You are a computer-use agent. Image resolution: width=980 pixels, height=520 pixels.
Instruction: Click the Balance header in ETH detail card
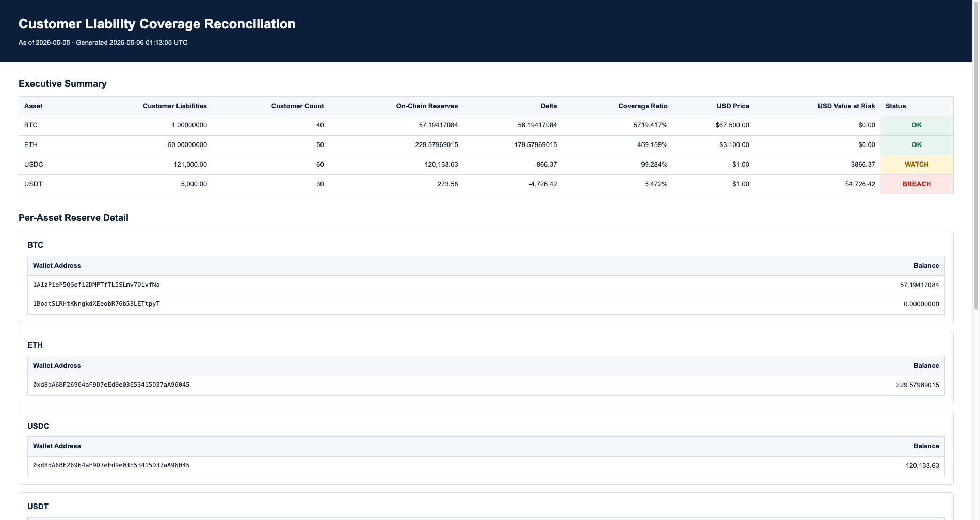[x=926, y=366]
